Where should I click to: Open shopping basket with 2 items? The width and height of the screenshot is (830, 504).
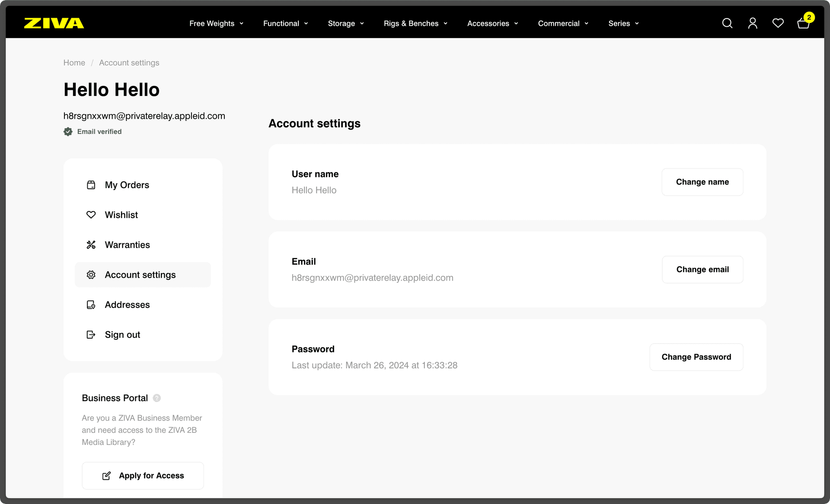click(x=803, y=23)
